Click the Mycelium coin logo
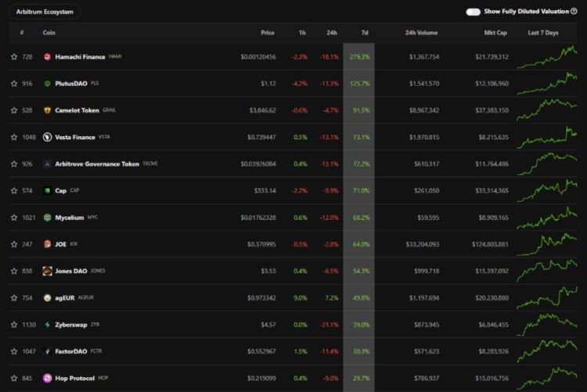This screenshot has height=392, width=587. (x=48, y=218)
